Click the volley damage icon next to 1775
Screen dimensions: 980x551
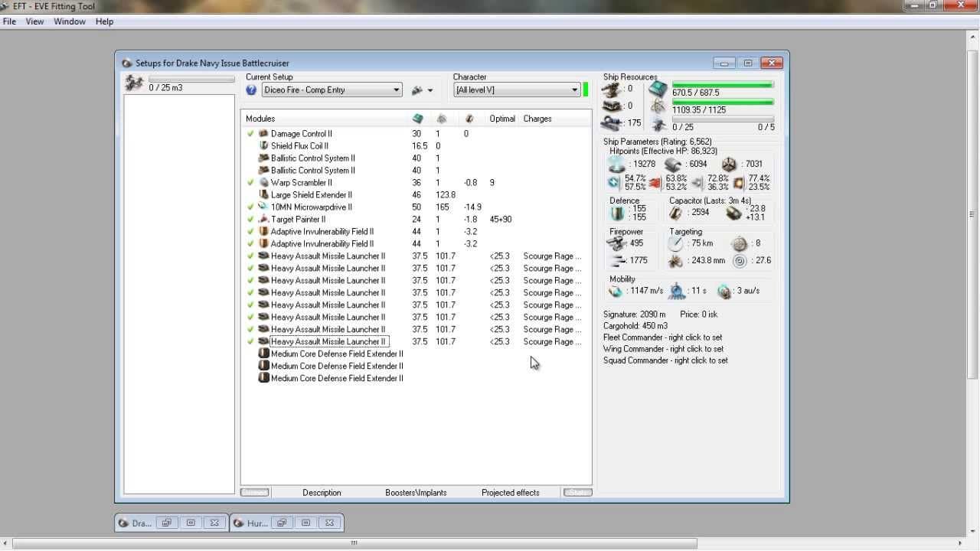click(x=618, y=260)
